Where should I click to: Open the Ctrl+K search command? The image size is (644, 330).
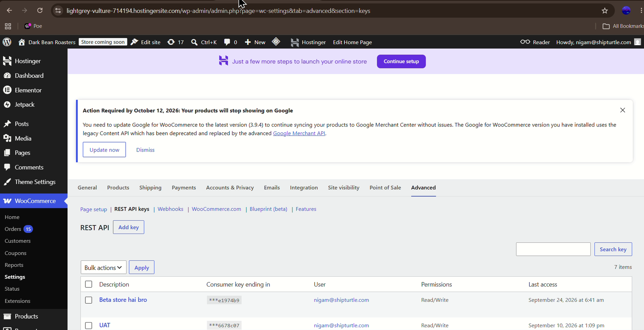pyautogui.click(x=204, y=42)
